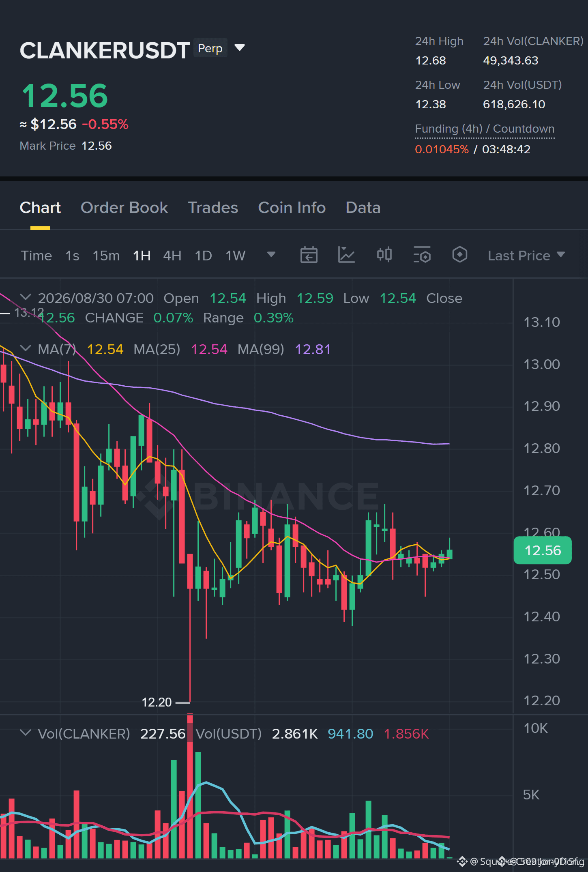Collapse the OHLC candle info row
Image resolution: width=588 pixels, height=872 pixels.
pyautogui.click(x=26, y=297)
